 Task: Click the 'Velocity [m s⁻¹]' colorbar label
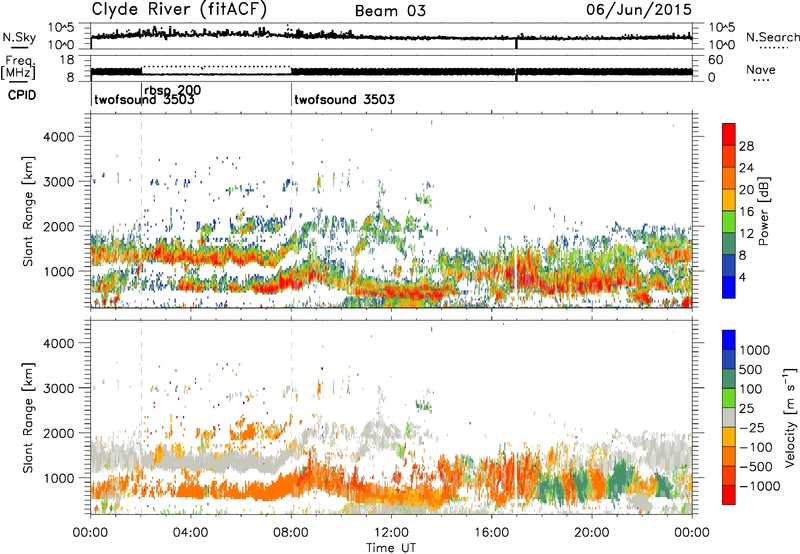pos(789,417)
